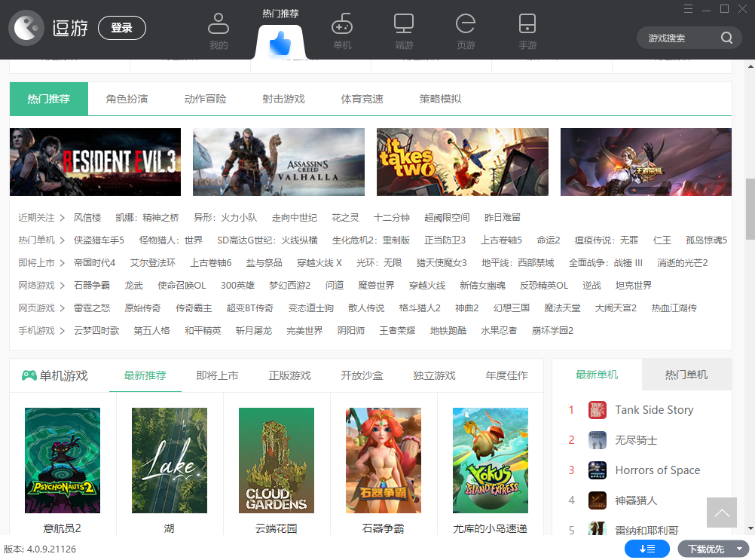Open the Yoku's Island Express cover
Image resolution: width=755 pixels, height=560 pixels.
coord(491,461)
